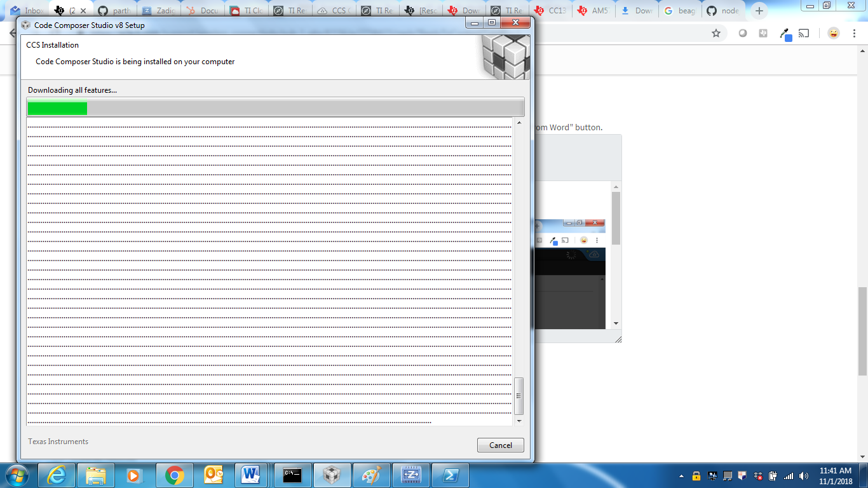
Task: Open Paint from the taskbar
Action: (371, 475)
